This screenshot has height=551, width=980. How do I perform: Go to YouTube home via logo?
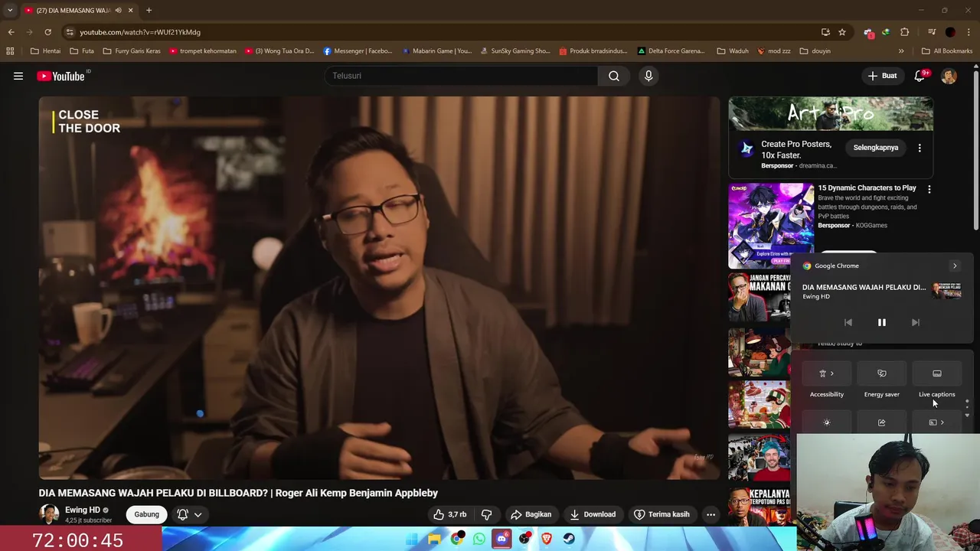coord(61,76)
